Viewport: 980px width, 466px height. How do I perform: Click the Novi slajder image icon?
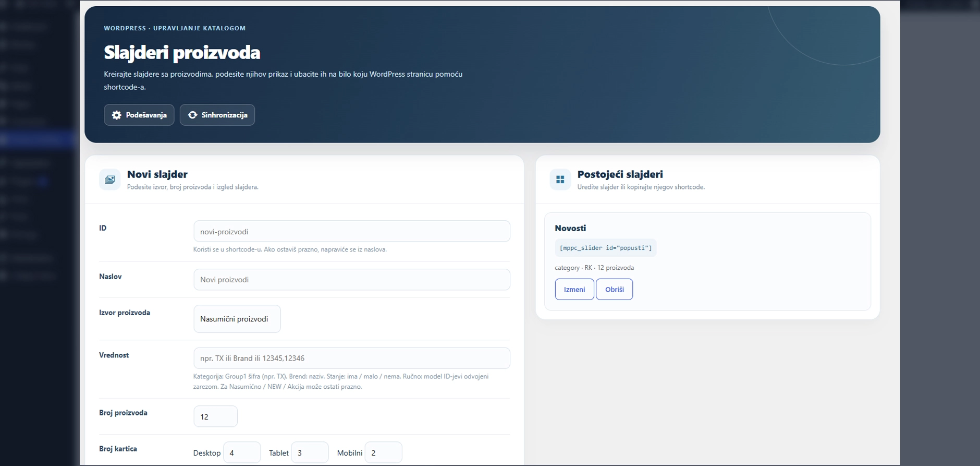(109, 180)
